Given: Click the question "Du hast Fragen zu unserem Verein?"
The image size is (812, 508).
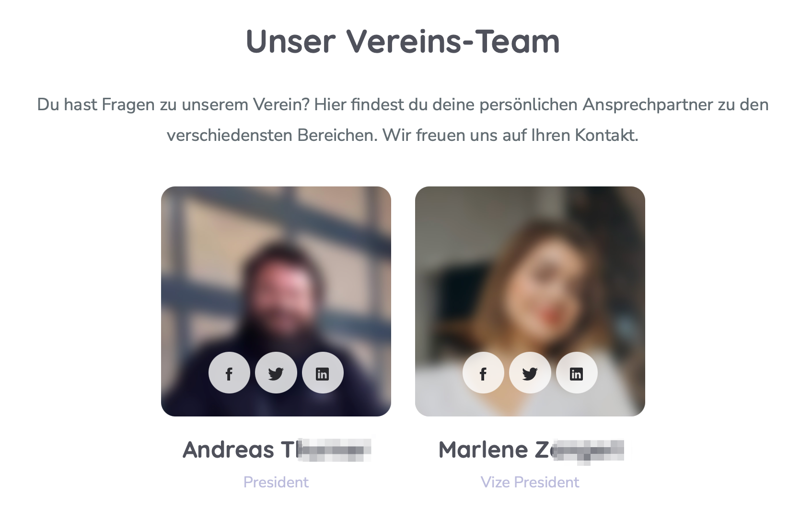Looking at the screenshot, I should tap(174, 104).
